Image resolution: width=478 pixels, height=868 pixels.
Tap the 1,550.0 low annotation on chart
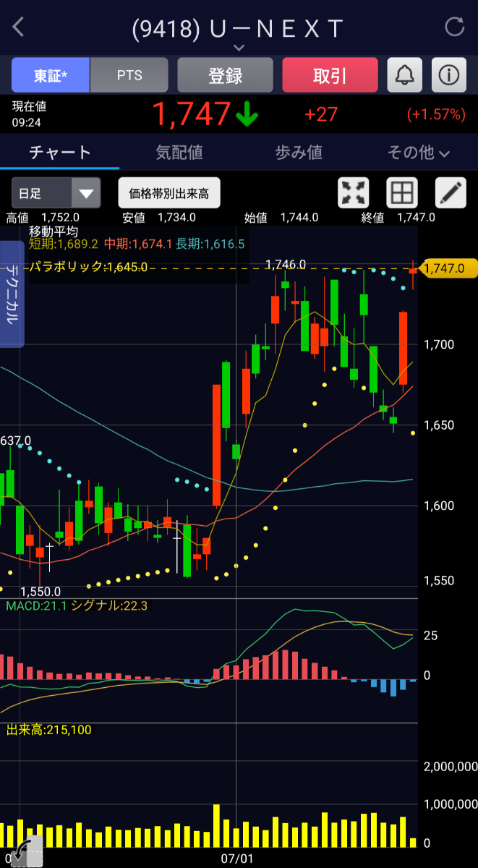pos(40,592)
